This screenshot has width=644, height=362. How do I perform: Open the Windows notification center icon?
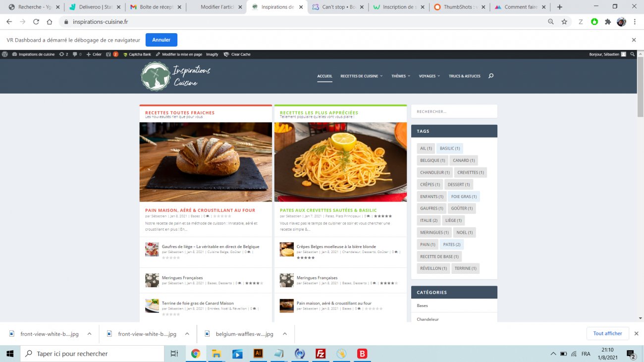click(631, 354)
